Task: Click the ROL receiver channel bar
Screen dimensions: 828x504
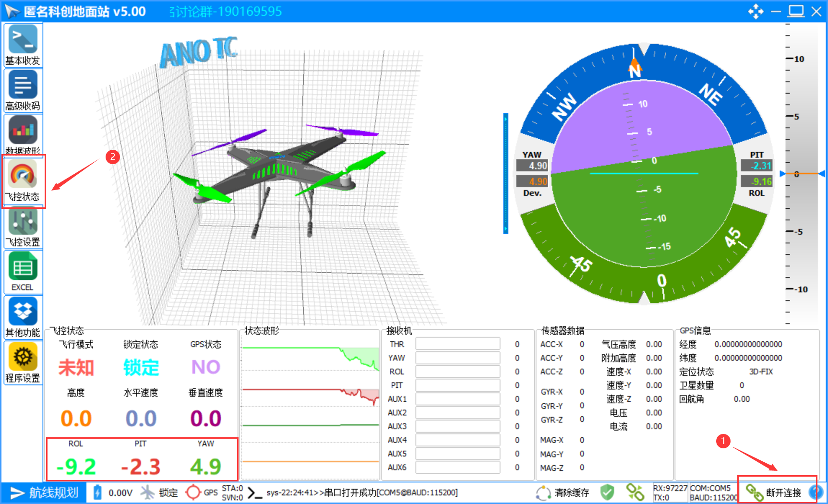Action: [x=458, y=372]
